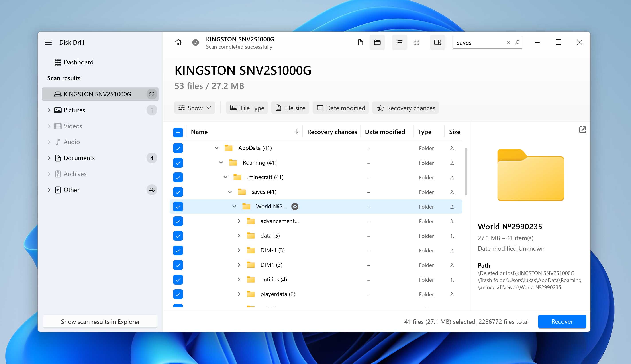The height and width of the screenshot is (364, 631).
Task: Select Documents category in sidebar
Action: click(79, 158)
